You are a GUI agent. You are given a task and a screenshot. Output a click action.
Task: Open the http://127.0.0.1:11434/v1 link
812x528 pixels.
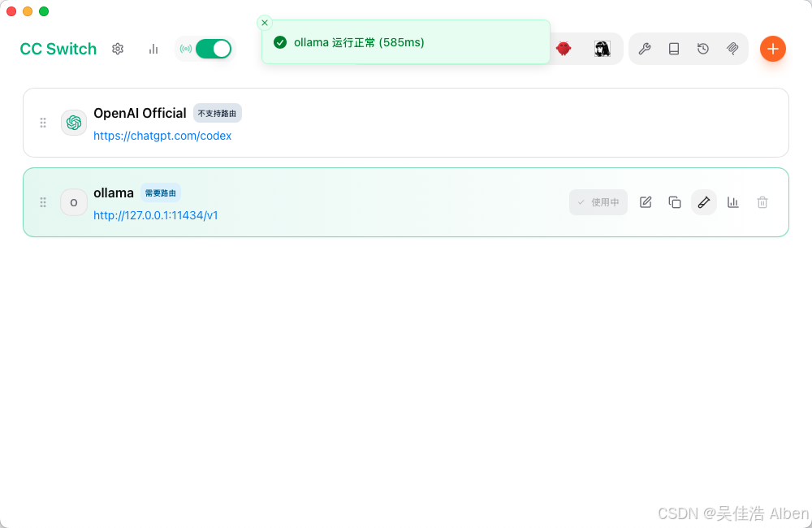coord(155,215)
